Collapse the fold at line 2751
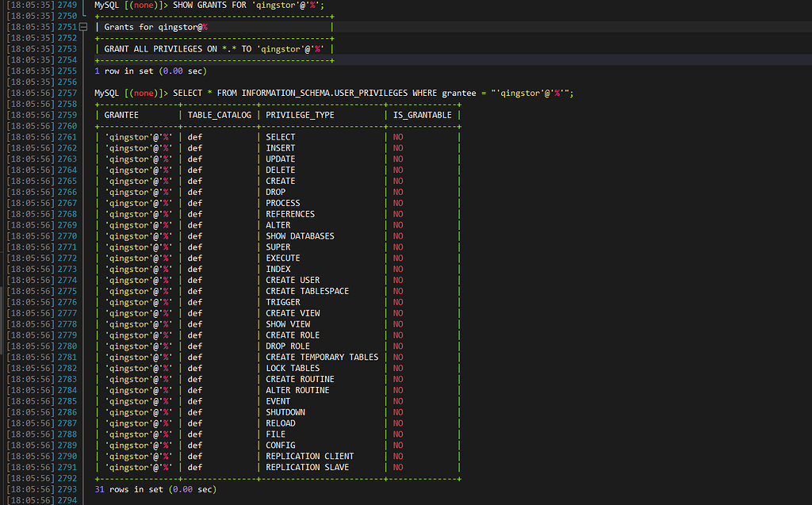Image resolution: width=812 pixels, height=505 pixels. (x=84, y=27)
